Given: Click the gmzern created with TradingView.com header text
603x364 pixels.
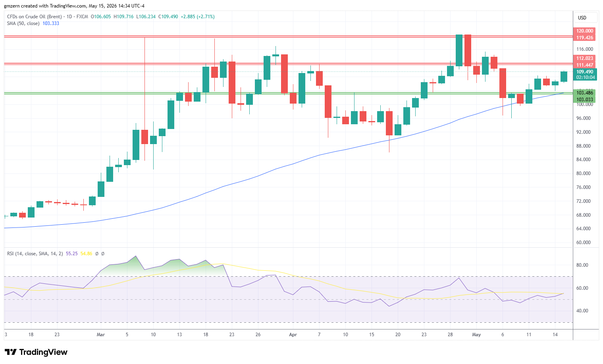Looking at the screenshot, I should pyautogui.click(x=74, y=6).
